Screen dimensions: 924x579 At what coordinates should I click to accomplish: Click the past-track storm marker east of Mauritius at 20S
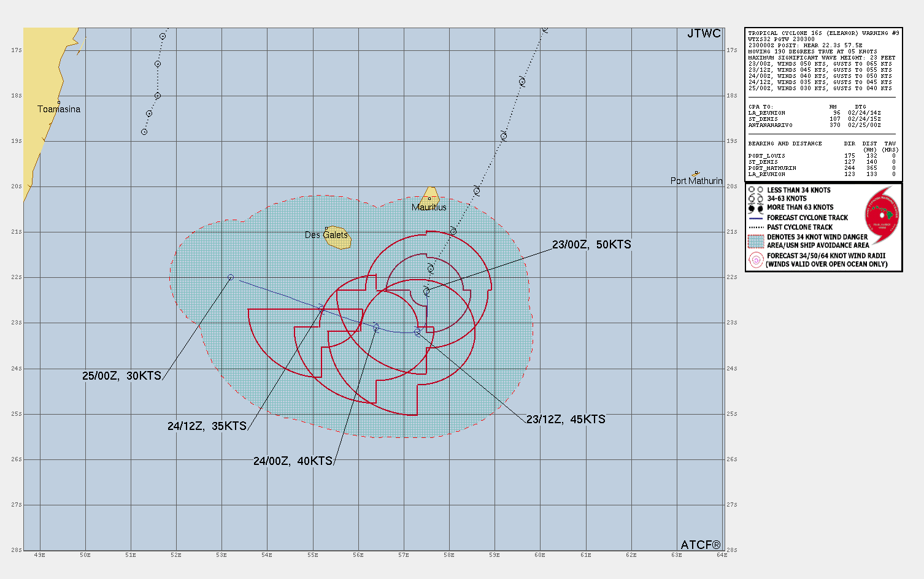click(477, 191)
